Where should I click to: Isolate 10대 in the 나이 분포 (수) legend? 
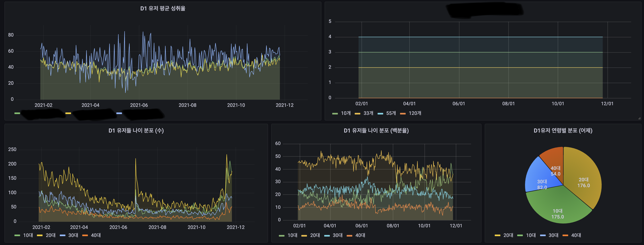coord(28,235)
